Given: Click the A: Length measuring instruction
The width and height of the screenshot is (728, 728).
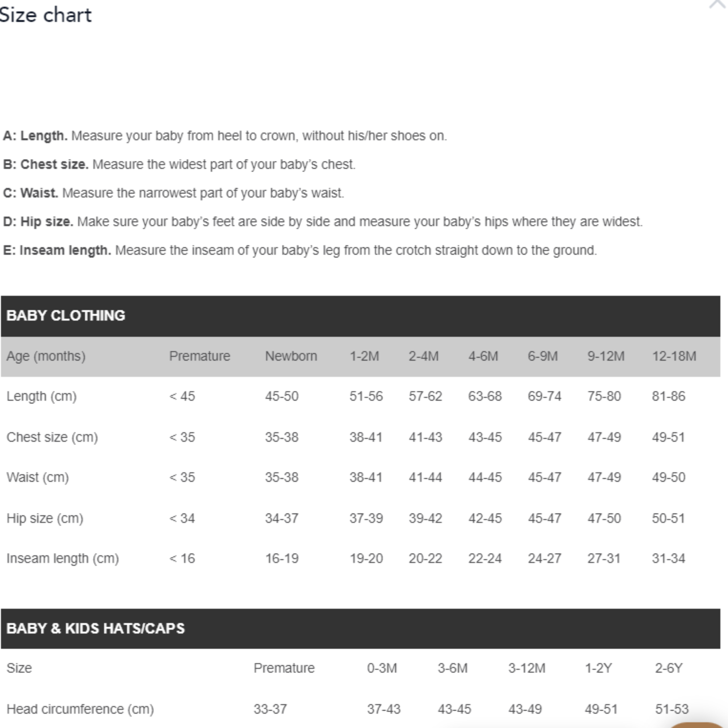Looking at the screenshot, I should point(225,136).
